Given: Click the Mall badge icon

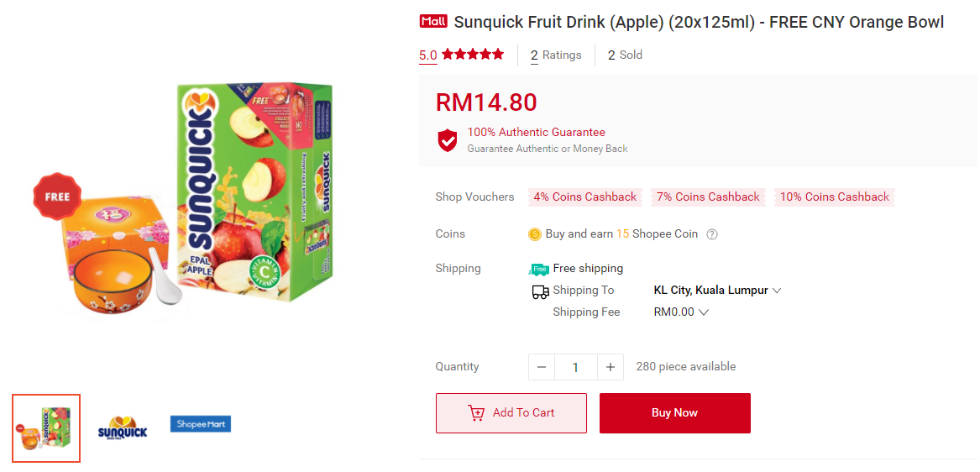Looking at the screenshot, I should coord(433,22).
